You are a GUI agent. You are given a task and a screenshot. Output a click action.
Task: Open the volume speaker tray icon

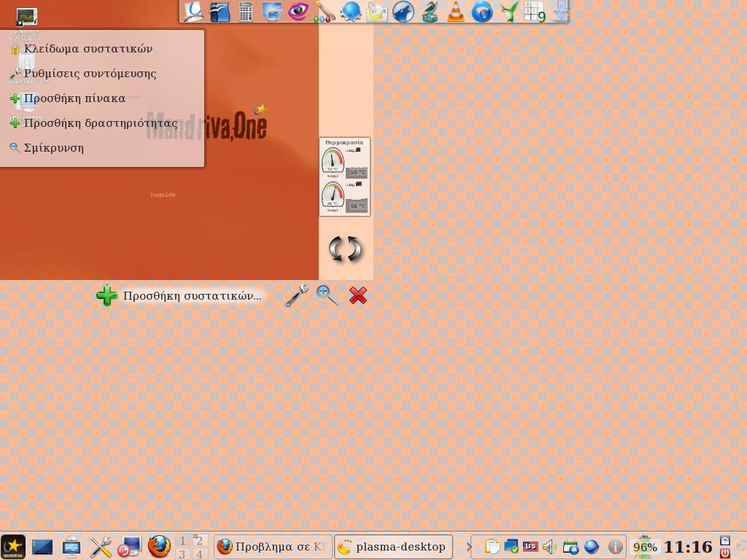tap(550, 547)
